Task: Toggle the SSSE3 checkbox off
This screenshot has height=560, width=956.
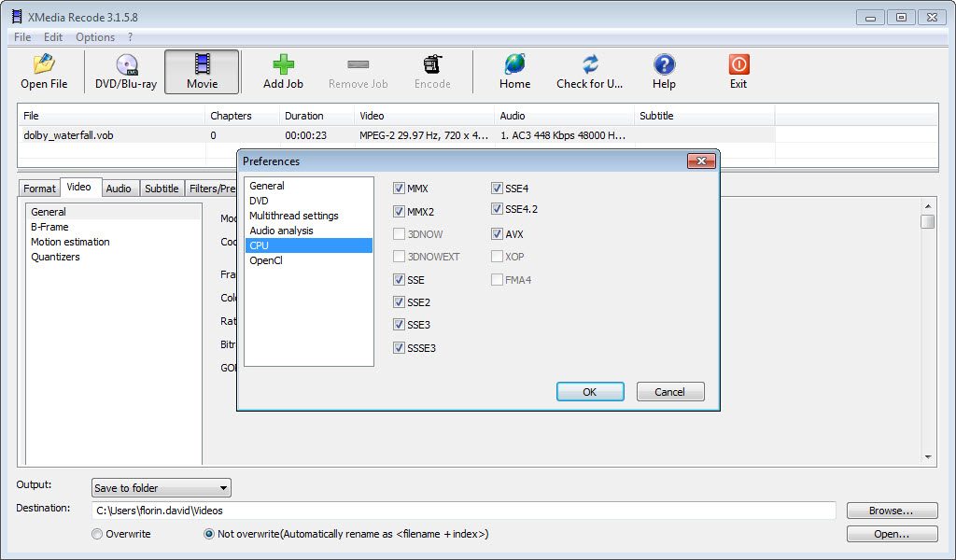Action: (x=400, y=348)
